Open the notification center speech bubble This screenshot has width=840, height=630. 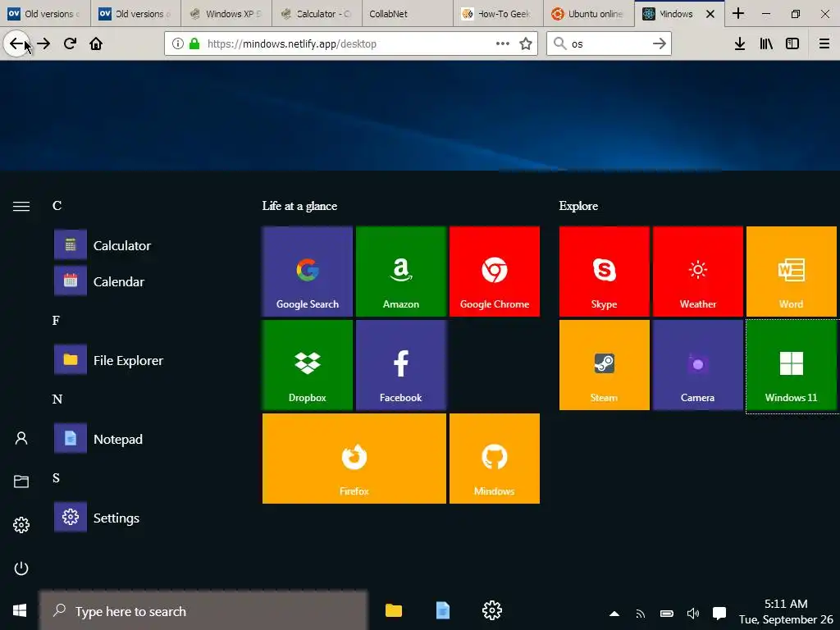pyautogui.click(x=719, y=614)
